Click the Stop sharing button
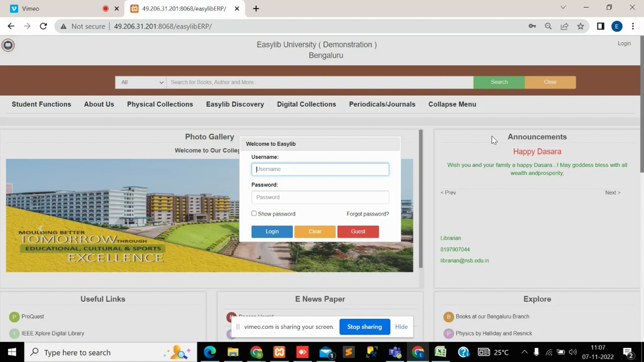Viewport: 644px width, 362px height. coord(364,327)
